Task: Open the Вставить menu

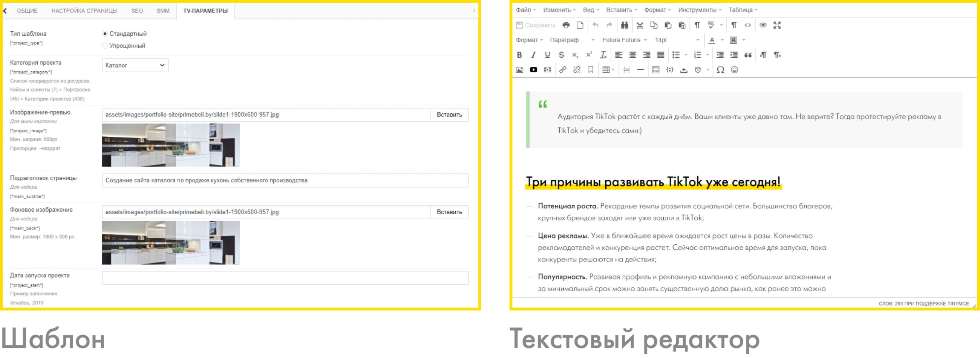Action: click(x=621, y=10)
